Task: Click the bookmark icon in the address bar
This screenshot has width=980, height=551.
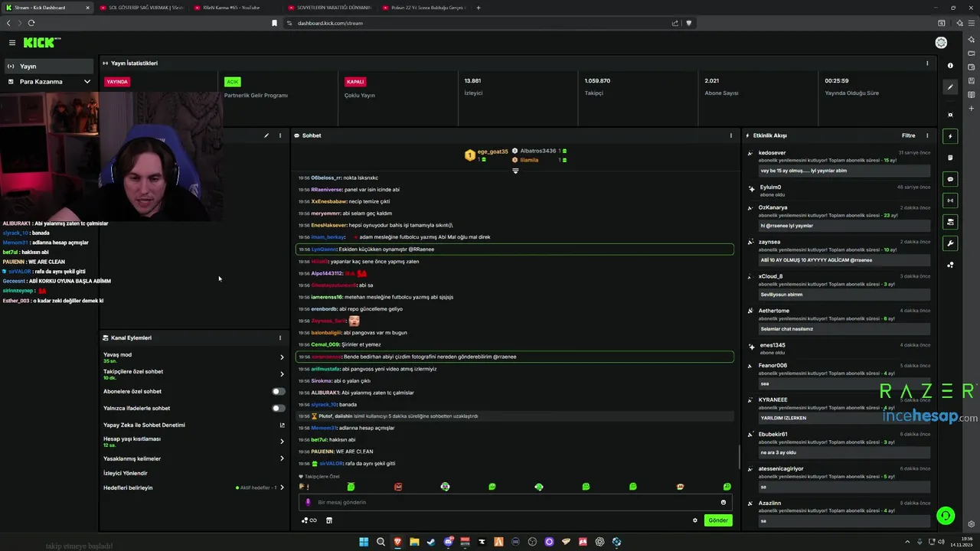Action: 274,23
